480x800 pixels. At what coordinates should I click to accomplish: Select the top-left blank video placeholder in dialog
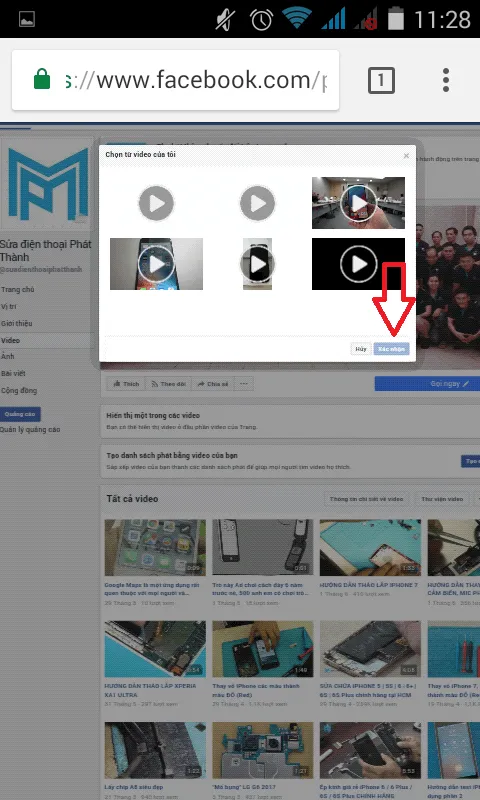[156, 203]
